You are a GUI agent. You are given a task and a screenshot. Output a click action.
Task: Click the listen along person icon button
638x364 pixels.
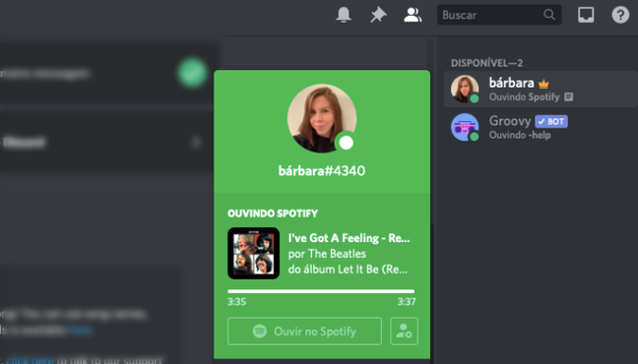coord(404,332)
